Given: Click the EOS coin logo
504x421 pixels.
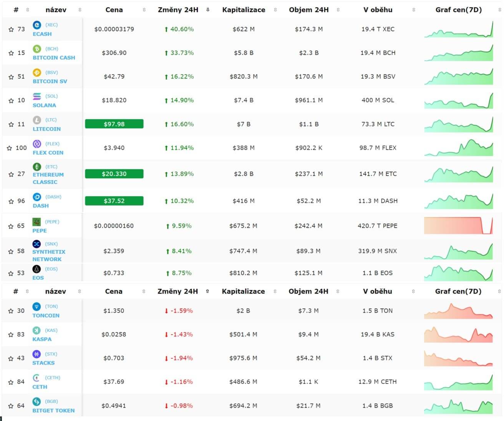Looking at the screenshot, I should tap(36, 269).
